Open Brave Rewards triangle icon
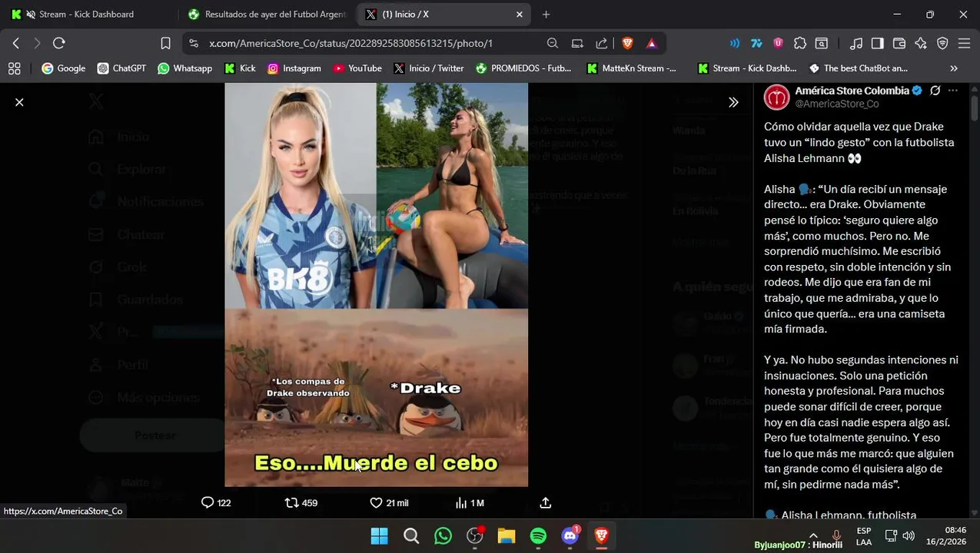Screen dimensions: 980x553 [x=652, y=44]
